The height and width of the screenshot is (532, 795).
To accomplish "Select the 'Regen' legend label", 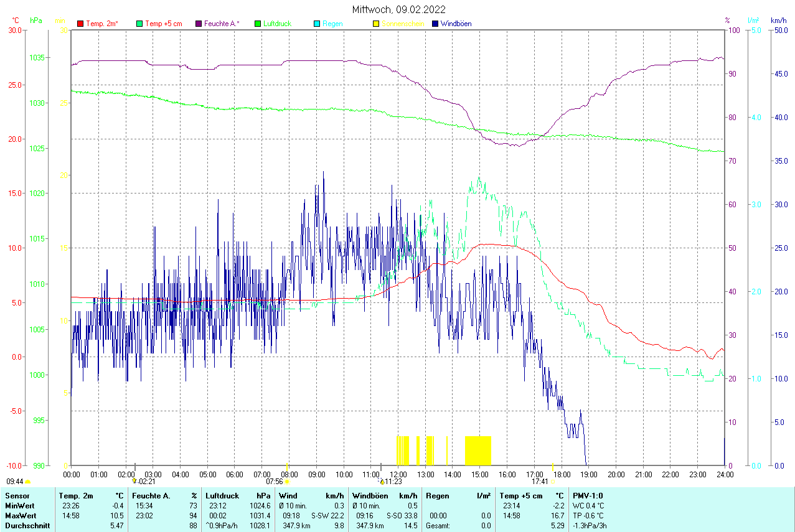I will (332, 24).
